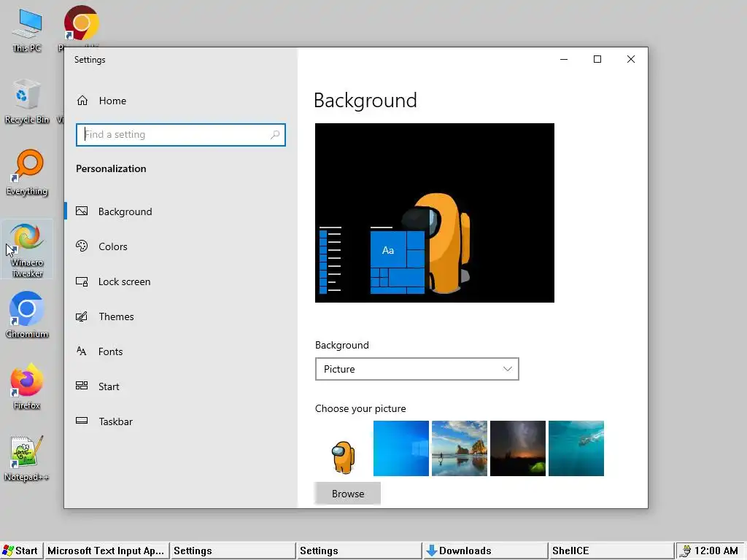The height and width of the screenshot is (560, 747).
Task: Select the Recycle Bin desktop icon
Action: 27,101
